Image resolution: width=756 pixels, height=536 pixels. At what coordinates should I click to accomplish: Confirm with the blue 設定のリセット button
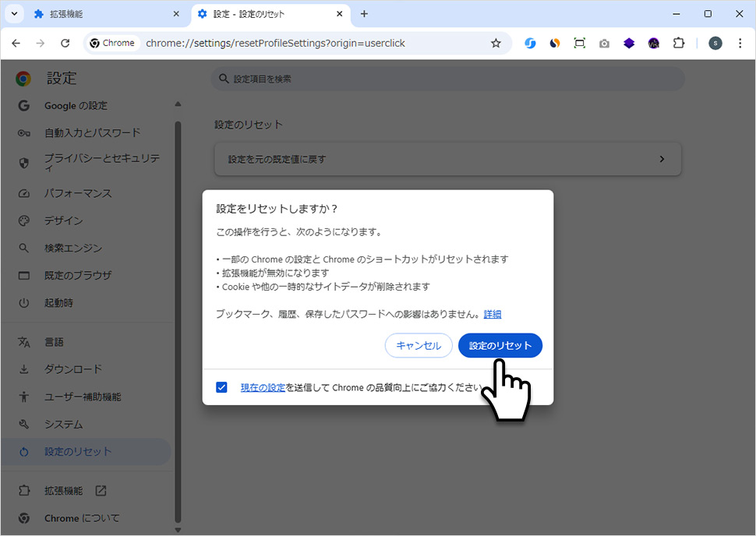coord(500,345)
